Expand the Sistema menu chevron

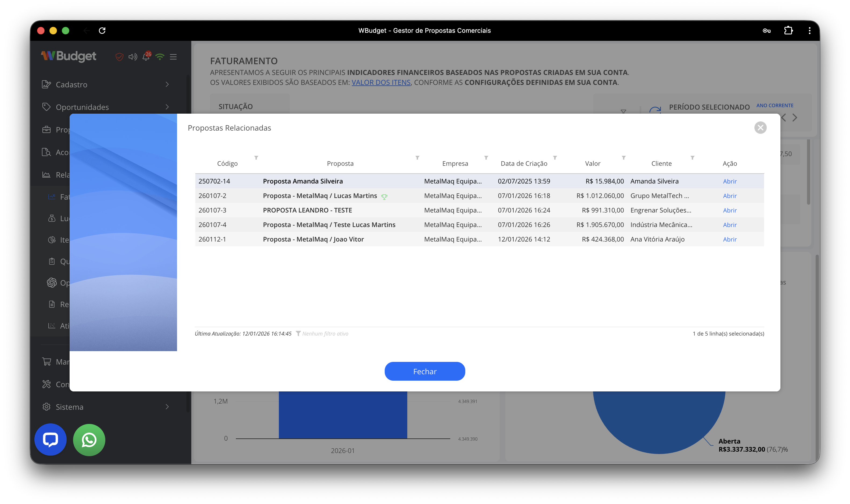pos(167,406)
